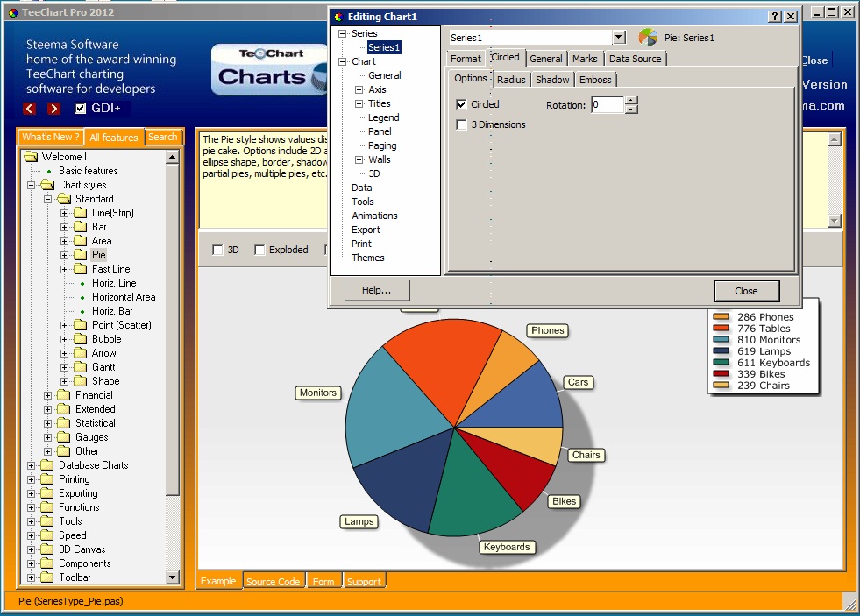Check the 3D checkbox above chart

217,250
